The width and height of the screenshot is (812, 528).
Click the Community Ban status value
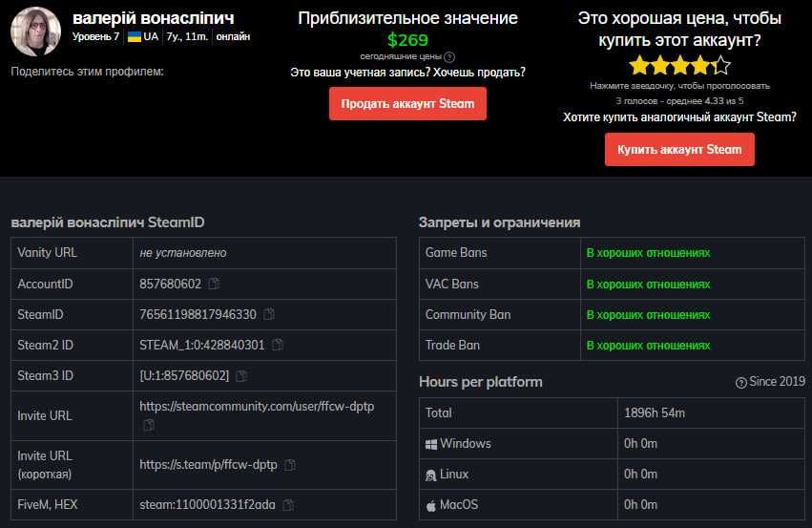648,314
